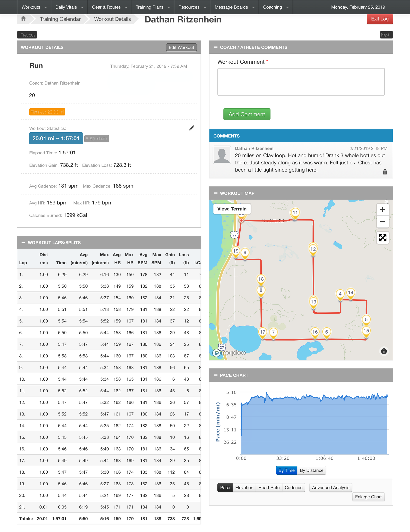Zoom in on the workout map
The width and height of the screenshot is (410, 532).
[x=382, y=210]
